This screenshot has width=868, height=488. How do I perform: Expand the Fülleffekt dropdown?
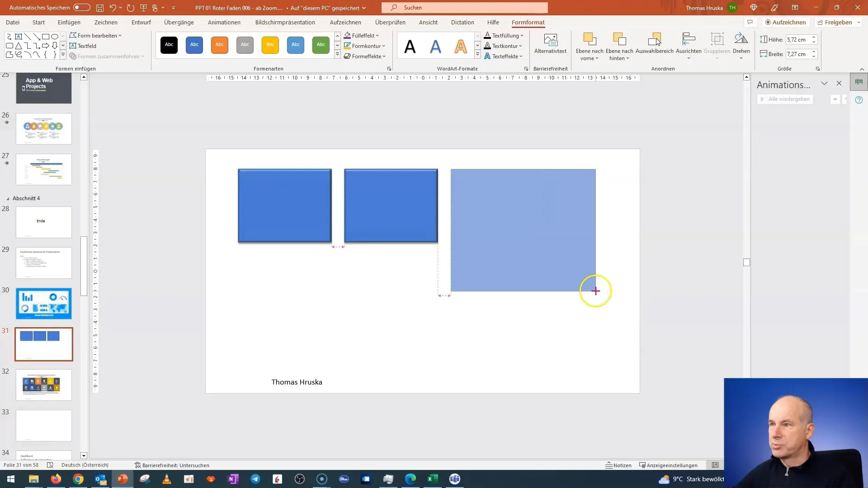click(361, 35)
